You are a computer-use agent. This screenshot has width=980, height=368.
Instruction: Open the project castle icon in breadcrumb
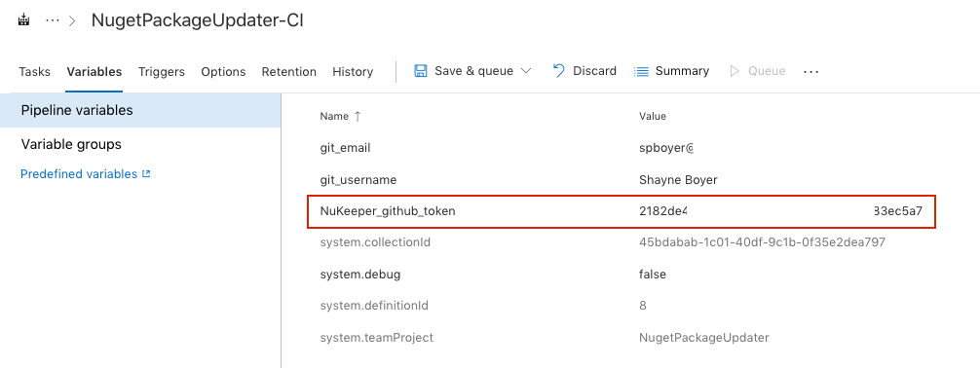[23, 20]
